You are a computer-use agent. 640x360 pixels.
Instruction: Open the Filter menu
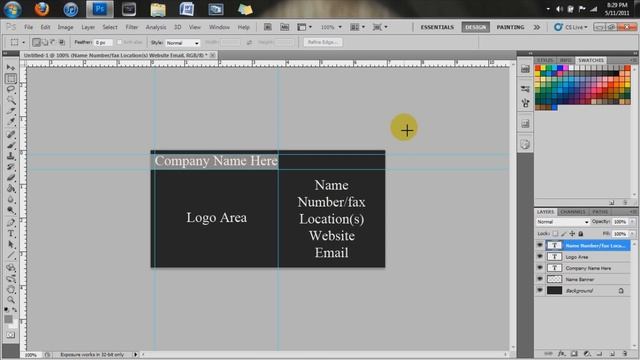tap(131, 27)
